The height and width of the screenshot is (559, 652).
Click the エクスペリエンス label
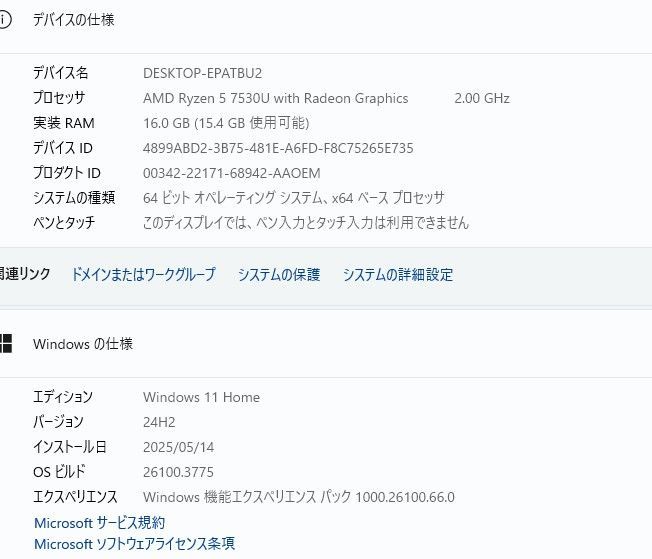75,497
